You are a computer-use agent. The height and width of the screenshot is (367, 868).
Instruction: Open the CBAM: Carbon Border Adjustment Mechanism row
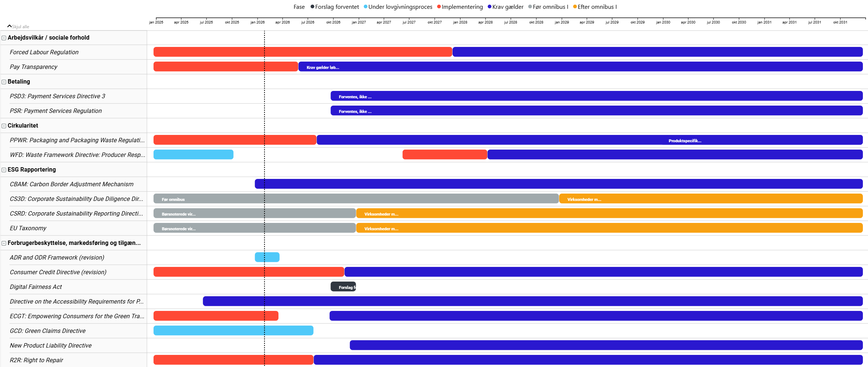(x=71, y=184)
